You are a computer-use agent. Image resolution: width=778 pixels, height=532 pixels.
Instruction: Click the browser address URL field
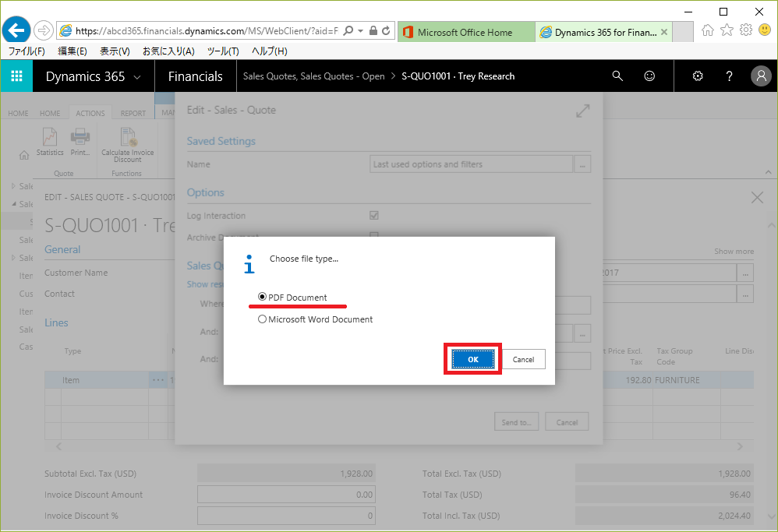[x=207, y=30]
